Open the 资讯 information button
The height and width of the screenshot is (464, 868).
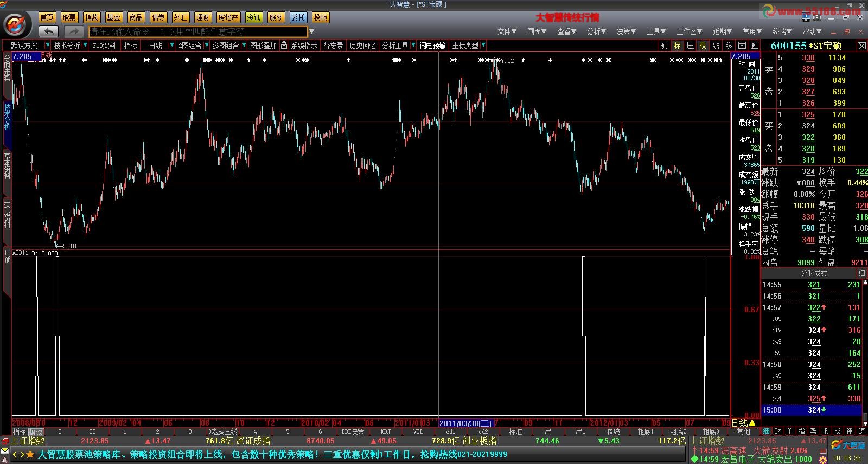(253, 17)
